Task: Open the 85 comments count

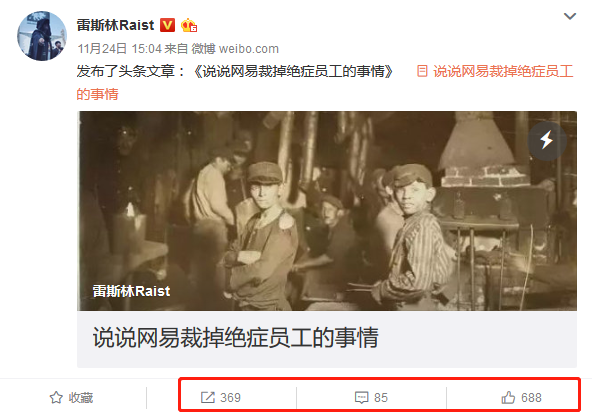Action: click(x=381, y=397)
